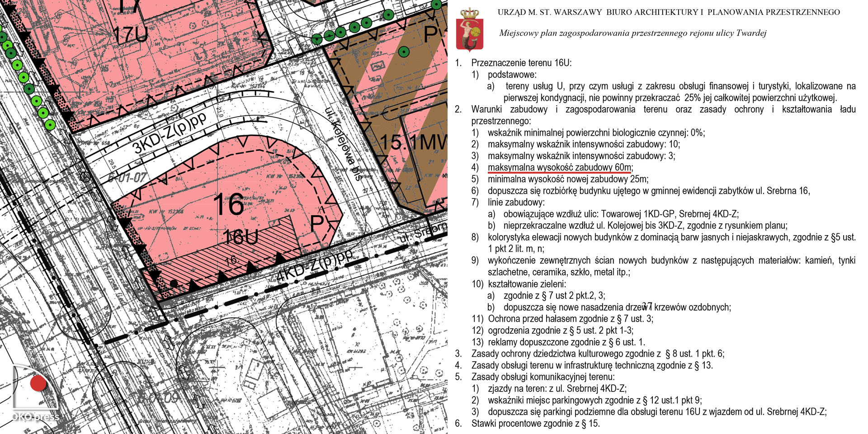Click the heading 'linie zabudowy:'
868x434 pixels.
click(x=516, y=202)
